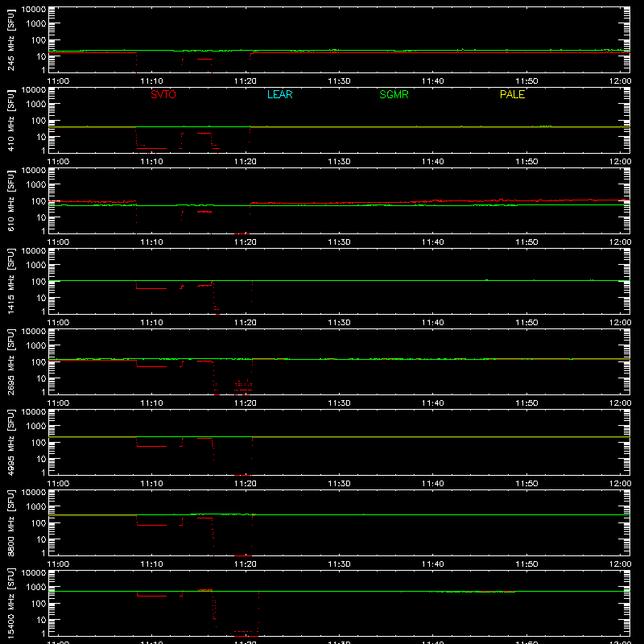Click the 100 tick label on the 8800 MHz plot
This screenshot has width=644, height=644.
[39, 523]
